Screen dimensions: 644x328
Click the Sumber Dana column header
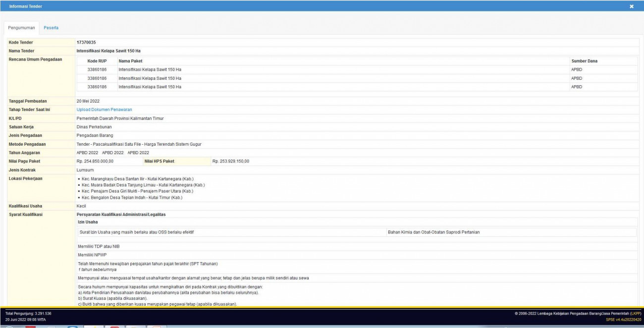pyautogui.click(x=584, y=61)
